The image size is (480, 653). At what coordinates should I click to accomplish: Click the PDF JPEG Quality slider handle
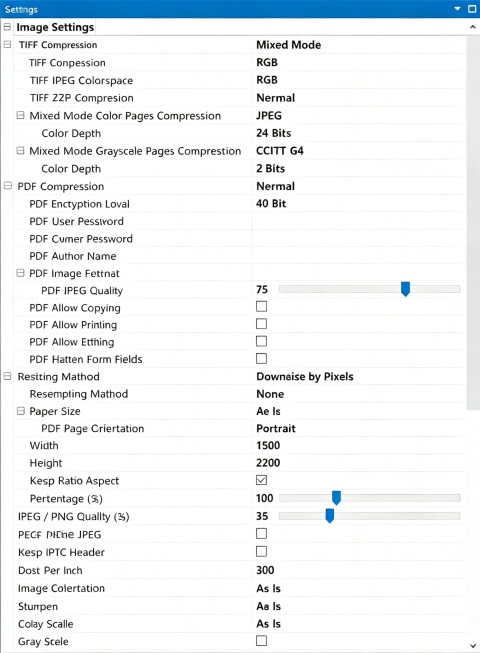point(405,289)
